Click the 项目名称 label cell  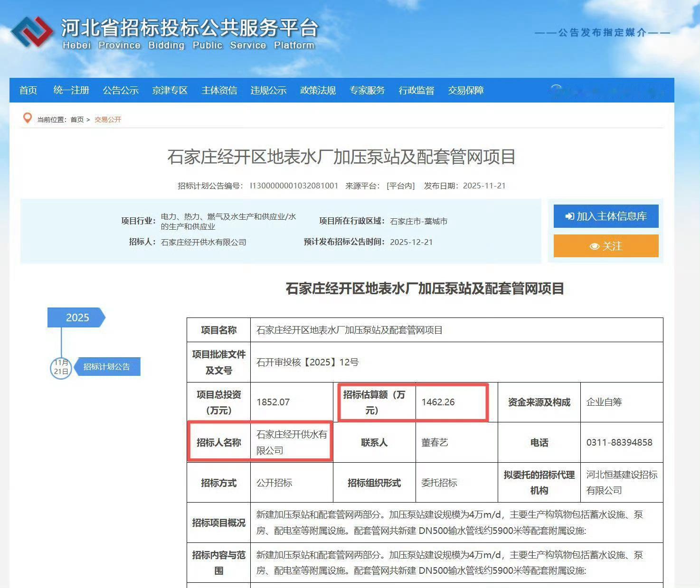pyautogui.click(x=219, y=330)
